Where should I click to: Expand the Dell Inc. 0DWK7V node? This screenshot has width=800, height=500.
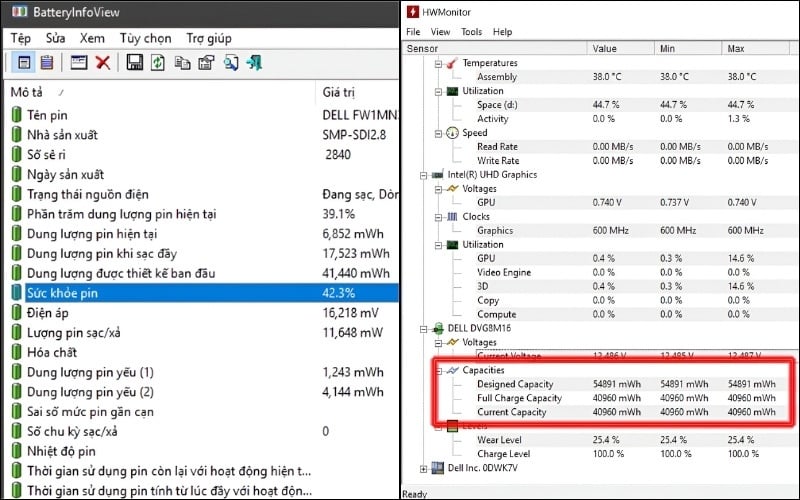pos(424,467)
